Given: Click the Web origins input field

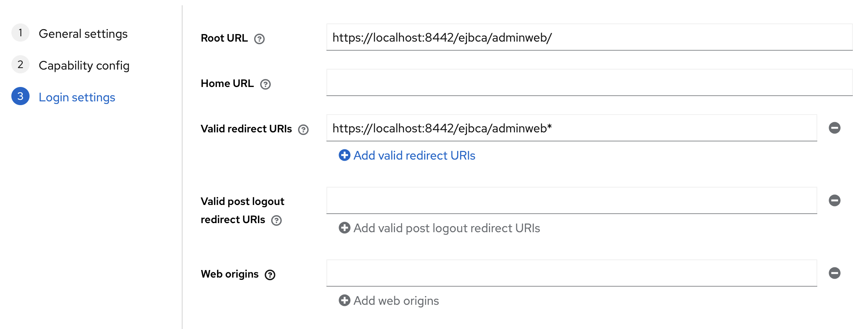Looking at the screenshot, I should pyautogui.click(x=571, y=273).
